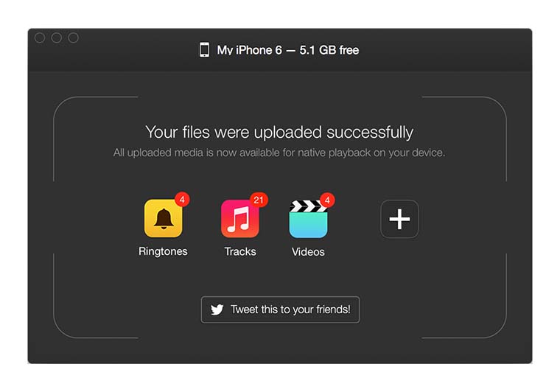Click the native playback subtitle text
The image size is (560, 392).
point(279,153)
